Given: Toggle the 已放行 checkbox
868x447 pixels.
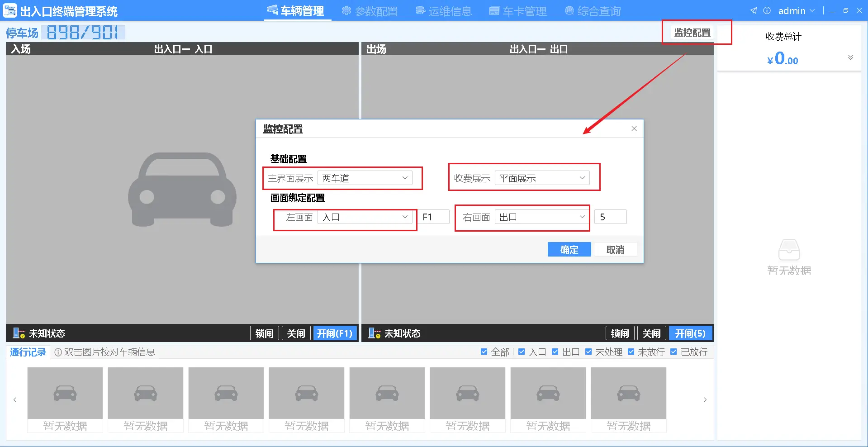Looking at the screenshot, I should [674, 352].
